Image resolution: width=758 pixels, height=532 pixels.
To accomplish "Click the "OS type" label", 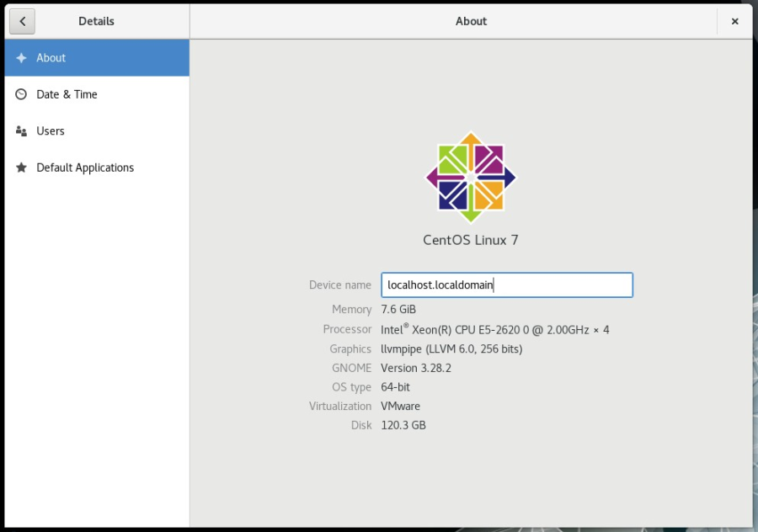I will [351, 387].
